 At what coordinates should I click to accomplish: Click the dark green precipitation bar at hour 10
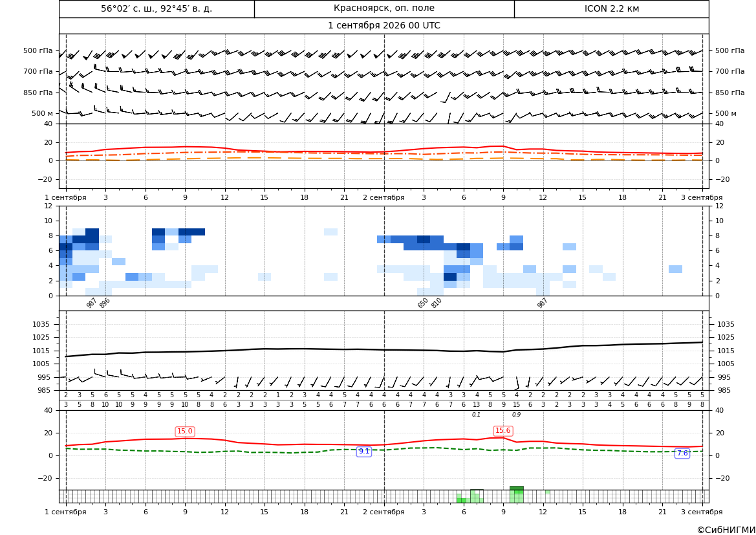point(516,488)
